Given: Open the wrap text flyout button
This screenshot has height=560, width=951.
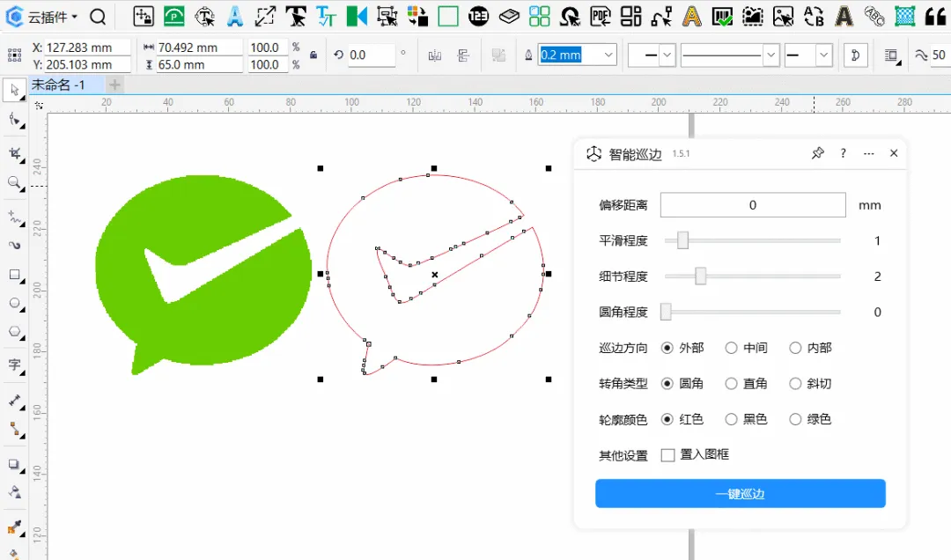Looking at the screenshot, I should [x=891, y=55].
